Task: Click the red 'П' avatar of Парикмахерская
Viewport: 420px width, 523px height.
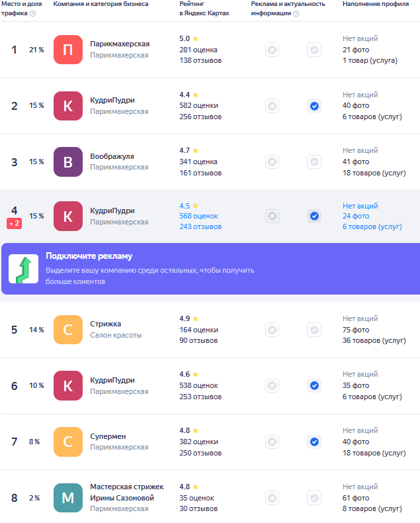Action: click(67, 50)
